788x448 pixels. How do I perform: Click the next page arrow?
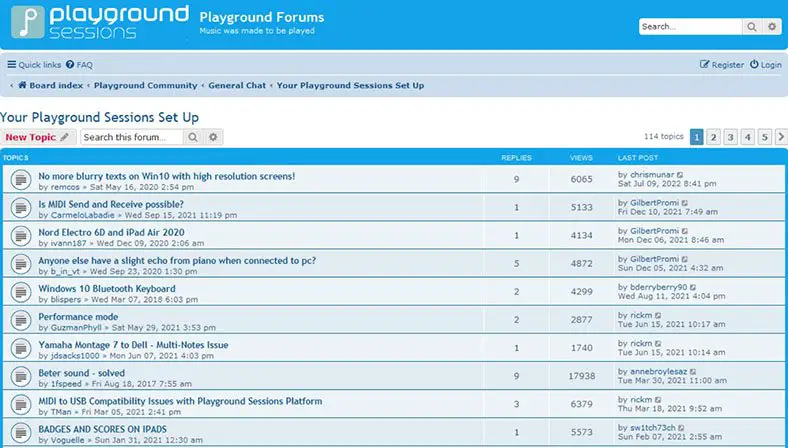(781, 137)
